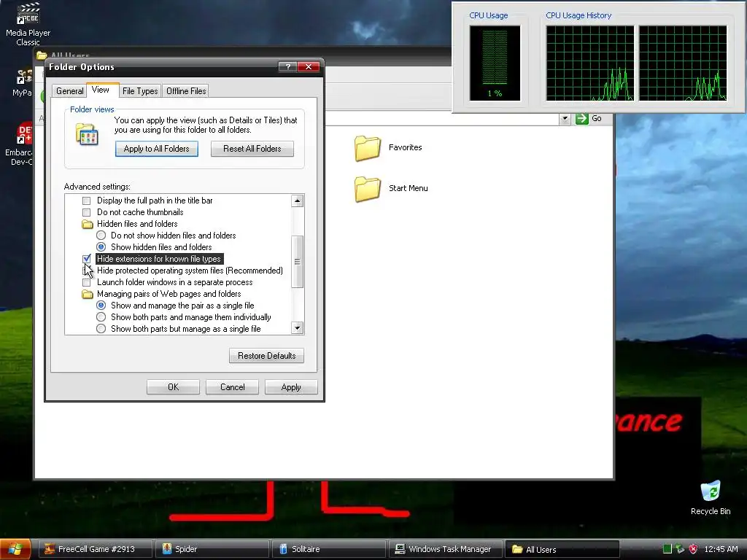Click Reset All Folders button

(x=252, y=149)
